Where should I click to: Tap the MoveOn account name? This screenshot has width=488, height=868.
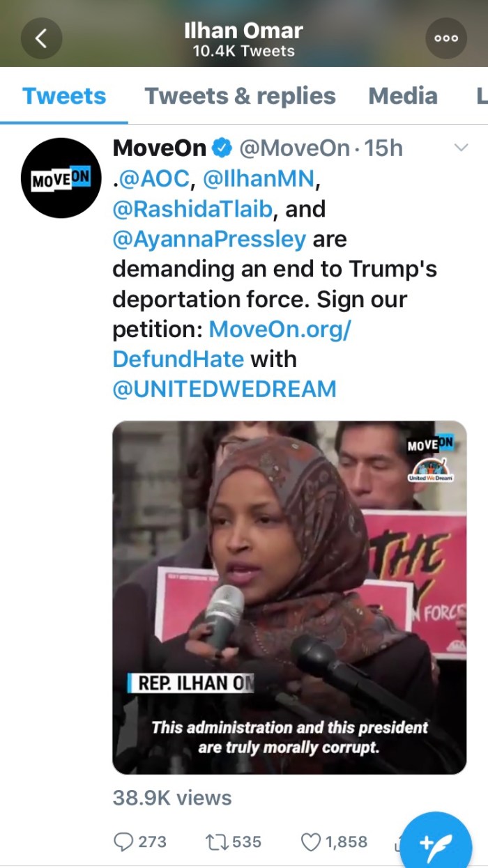pos(160,148)
